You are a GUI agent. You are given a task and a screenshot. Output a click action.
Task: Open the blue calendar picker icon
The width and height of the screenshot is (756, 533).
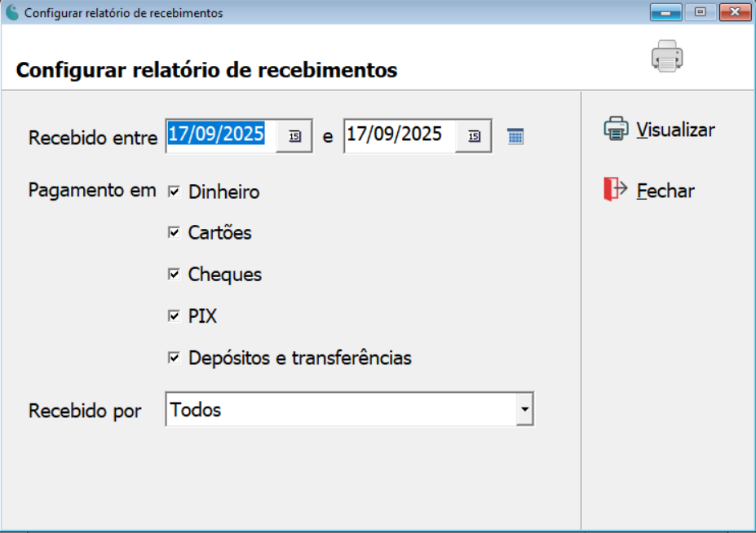[x=515, y=135]
